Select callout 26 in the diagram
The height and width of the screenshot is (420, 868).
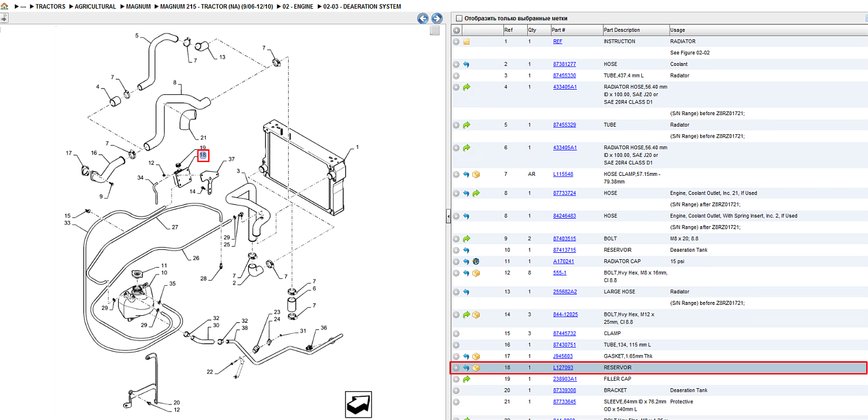[196, 258]
